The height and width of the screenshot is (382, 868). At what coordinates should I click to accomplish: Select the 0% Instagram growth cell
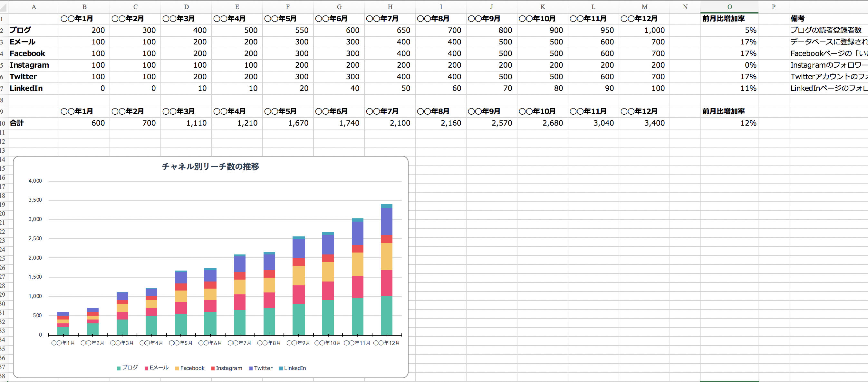tap(729, 65)
